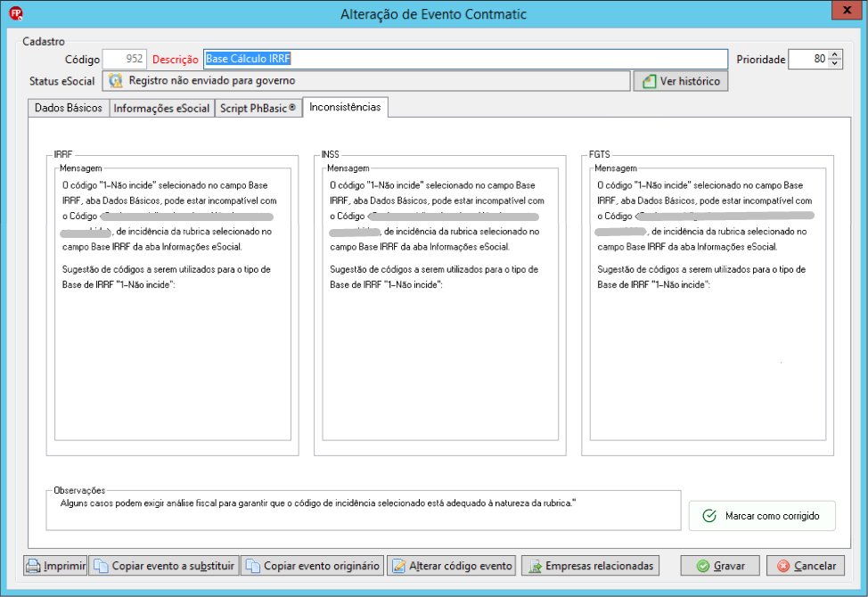Click Copiar evento originário button
Viewport: 868px width, 597px height.
pyautogui.click(x=312, y=566)
